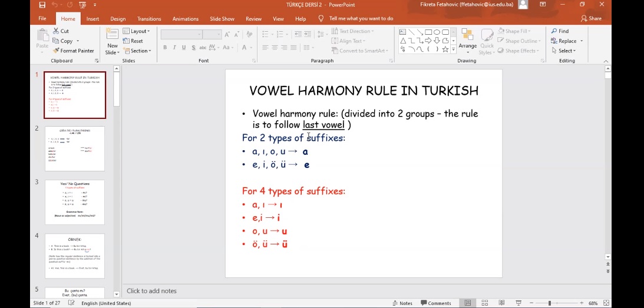Open Find from the Editing group
The height and width of the screenshot is (308, 644).
pos(560,31)
